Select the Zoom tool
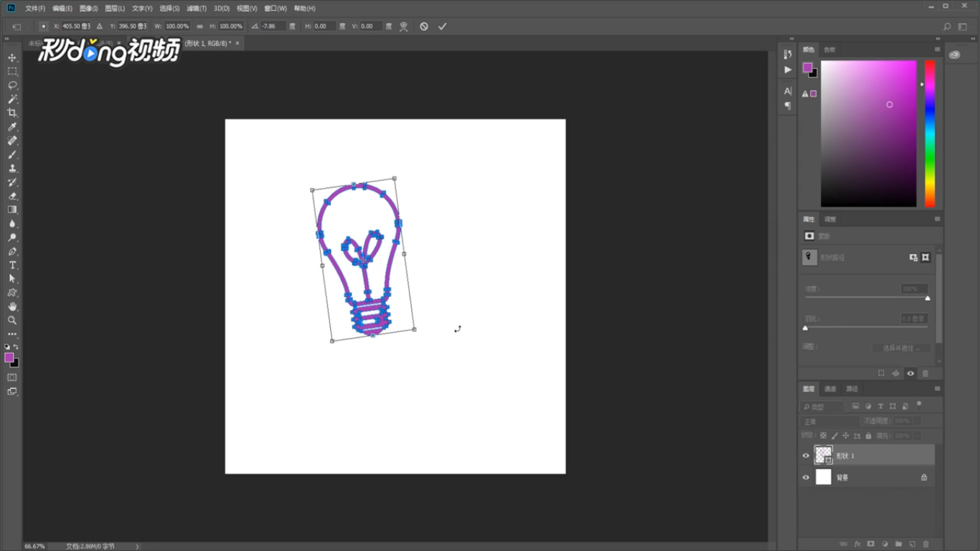 click(12, 320)
